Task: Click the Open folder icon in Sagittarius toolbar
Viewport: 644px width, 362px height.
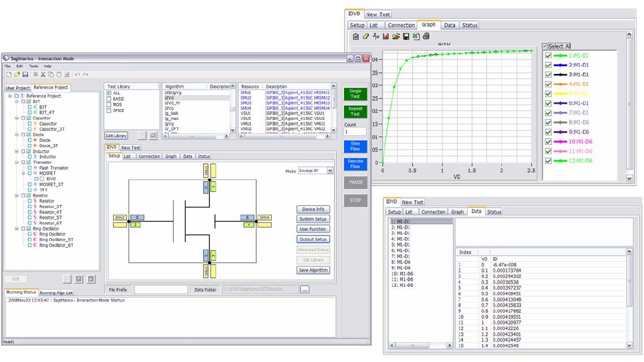Action: [x=17, y=74]
